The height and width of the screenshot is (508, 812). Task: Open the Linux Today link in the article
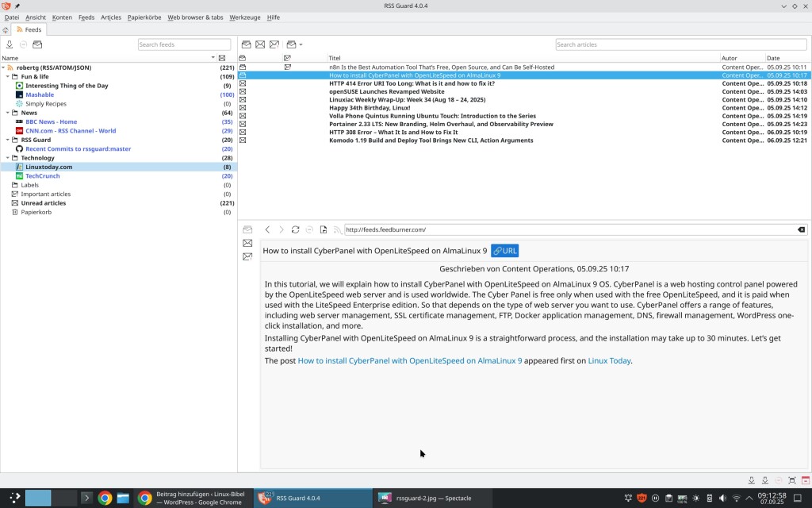click(x=609, y=361)
